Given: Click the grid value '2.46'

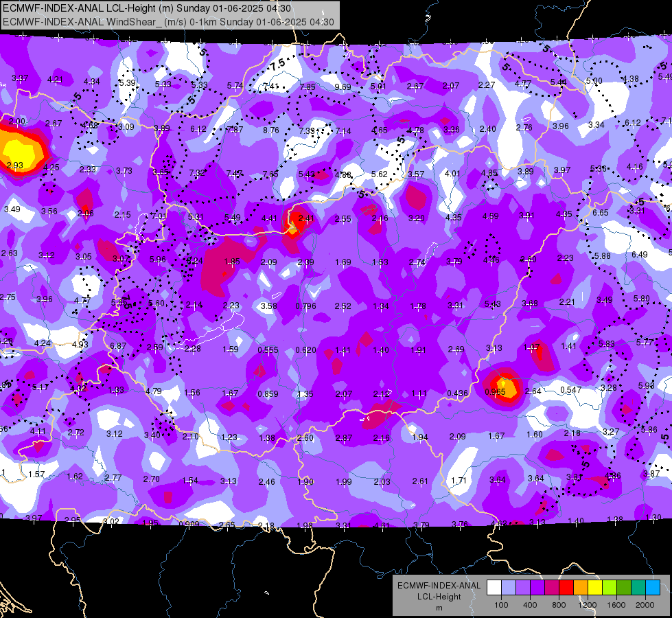Looking at the screenshot, I should [266, 481].
